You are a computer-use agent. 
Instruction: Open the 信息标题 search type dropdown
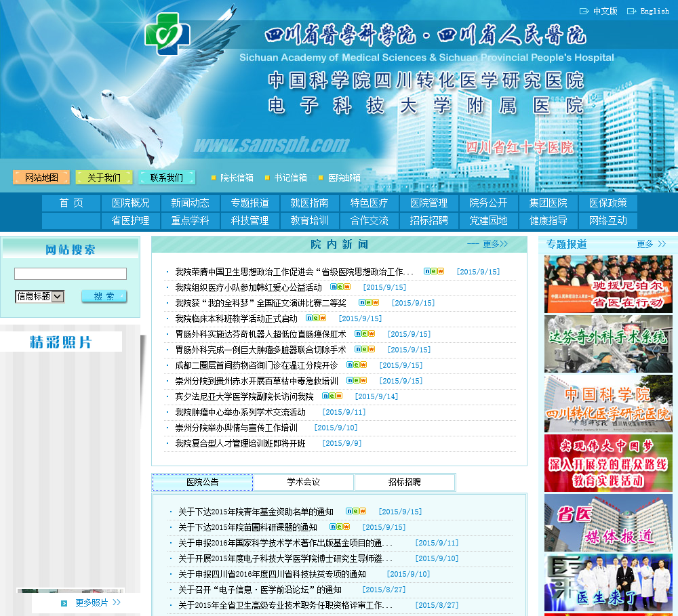pos(40,296)
